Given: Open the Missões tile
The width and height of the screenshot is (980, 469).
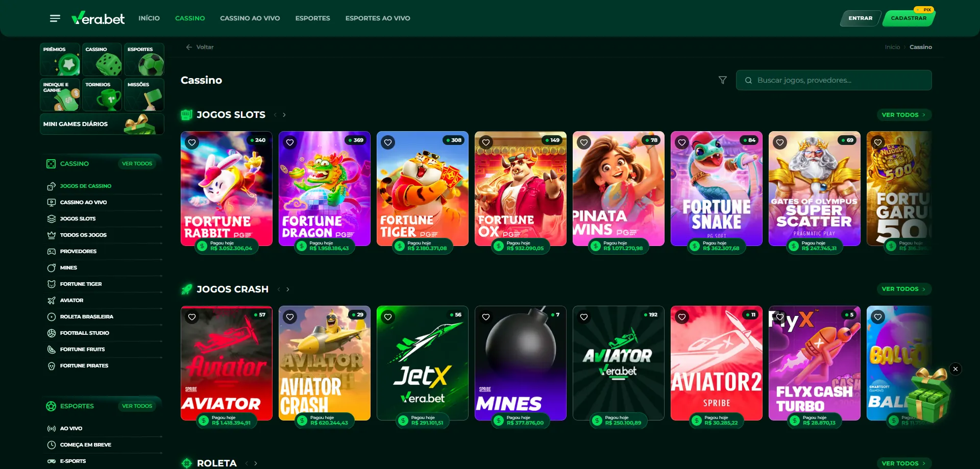Looking at the screenshot, I should point(144,94).
